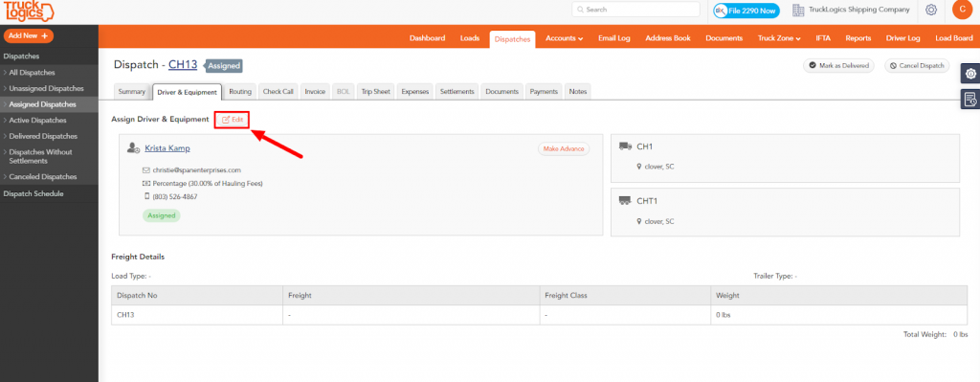Click the TruckLogics logo

[29, 11]
